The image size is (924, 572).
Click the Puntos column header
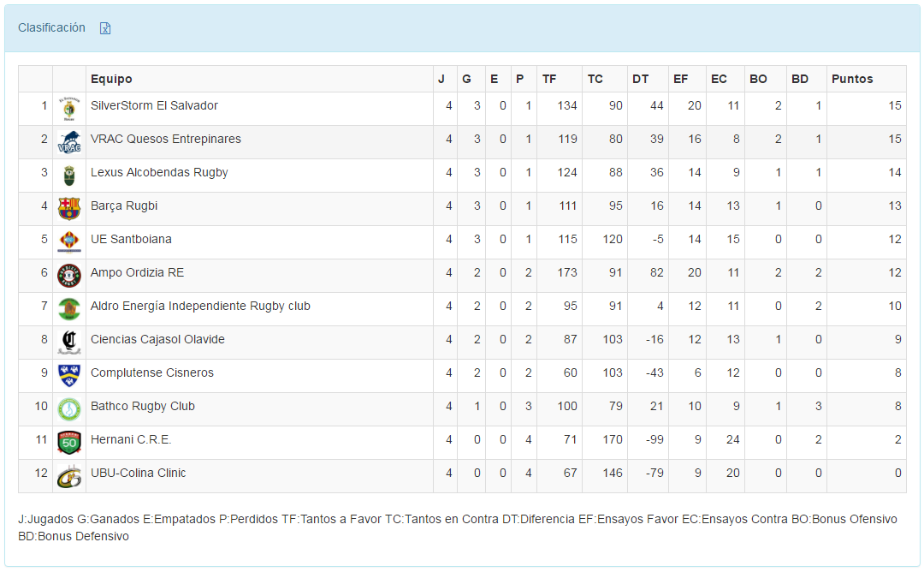(x=852, y=79)
